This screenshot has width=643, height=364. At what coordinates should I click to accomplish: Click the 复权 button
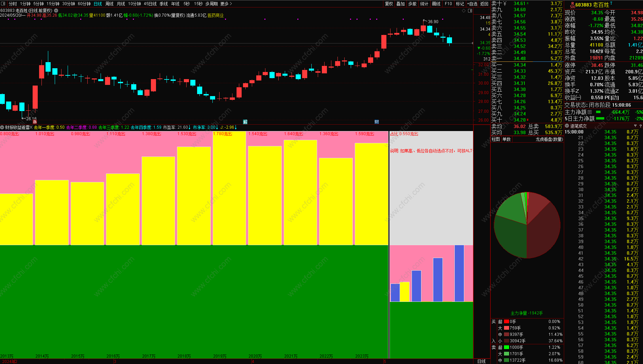click(x=389, y=4)
